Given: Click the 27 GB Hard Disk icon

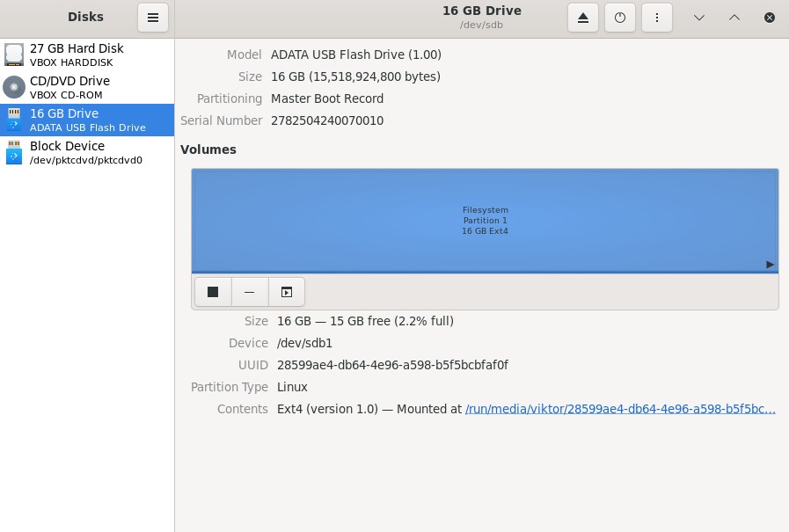Looking at the screenshot, I should pyautogui.click(x=14, y=55).
